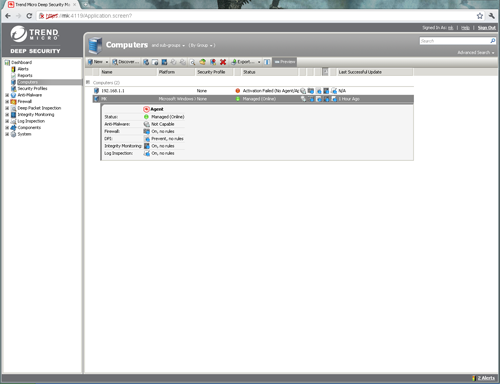Click DPI status icon in 192.168.1.1 row

pyautogui.click(x=319, y=91)
